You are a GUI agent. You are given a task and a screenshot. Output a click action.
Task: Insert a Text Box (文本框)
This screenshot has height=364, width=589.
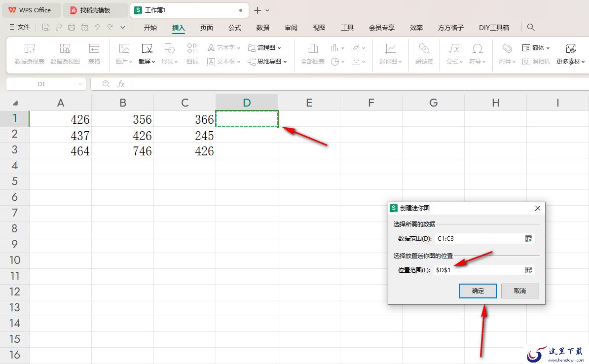pos(224,61)
